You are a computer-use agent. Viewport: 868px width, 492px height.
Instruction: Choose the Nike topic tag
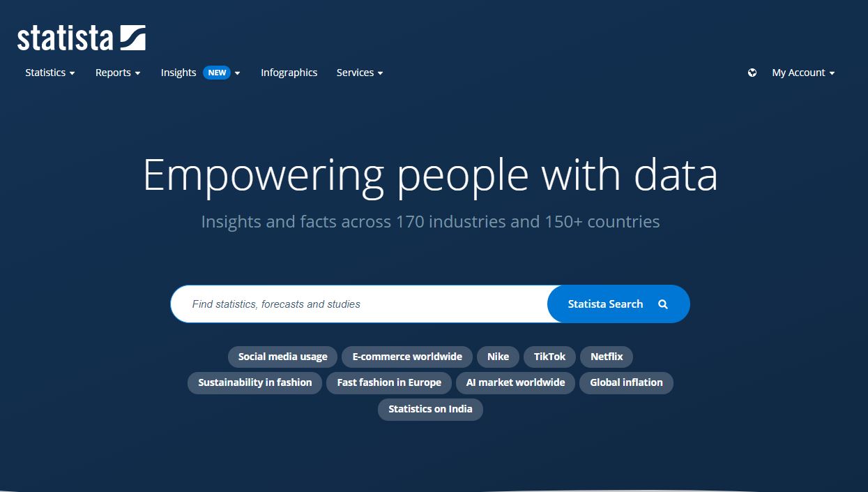(x=498, y=357)
